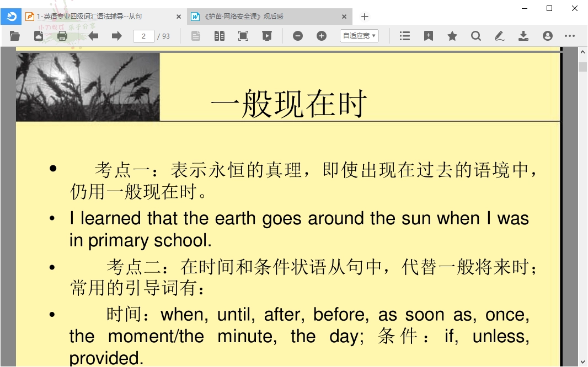Open the table of contents panel
Image resolution: width=588 pixels, height=367 pixels.
point(404,35)
